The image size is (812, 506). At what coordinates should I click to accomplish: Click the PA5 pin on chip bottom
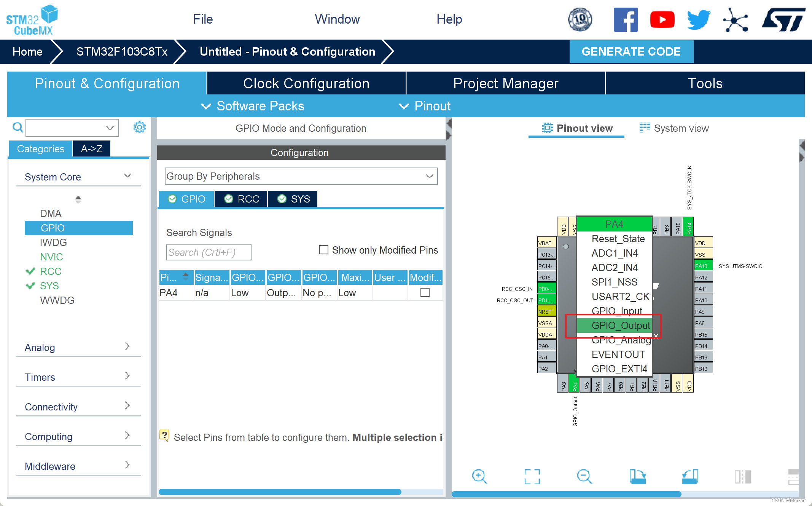pos(586,383)
